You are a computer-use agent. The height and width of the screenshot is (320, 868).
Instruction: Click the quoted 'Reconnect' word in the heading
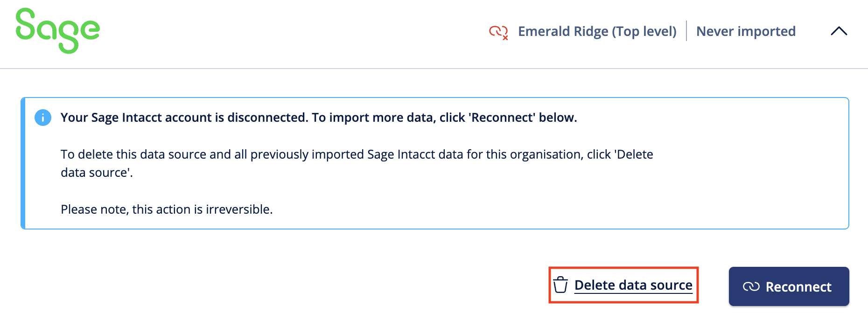502,118
